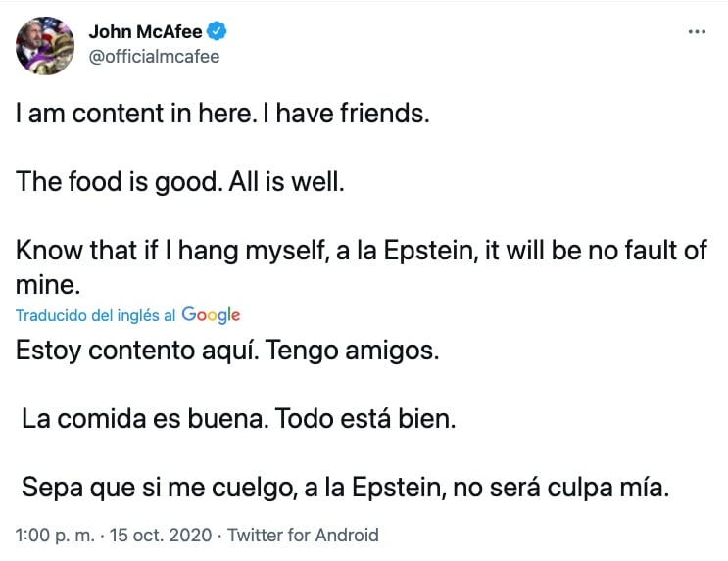Click the "Traducido del inglés al" translation label
Viewport: 728px width, 561px height.
[96, 315]
